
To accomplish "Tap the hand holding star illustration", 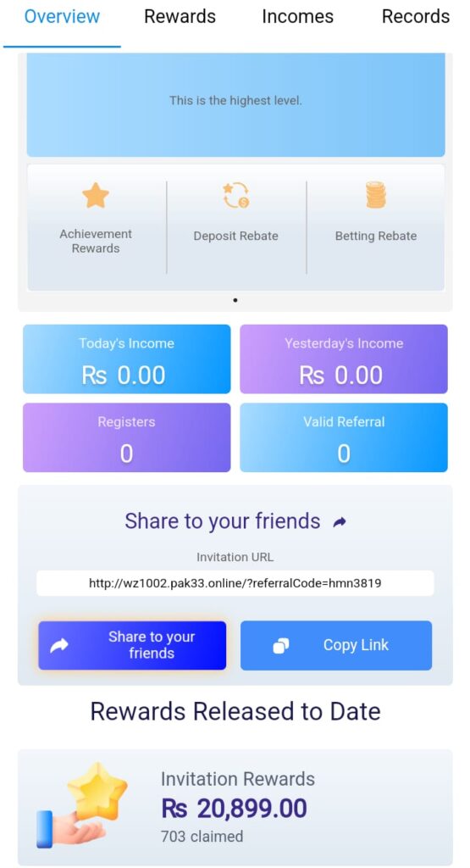I will coord(81,805).
